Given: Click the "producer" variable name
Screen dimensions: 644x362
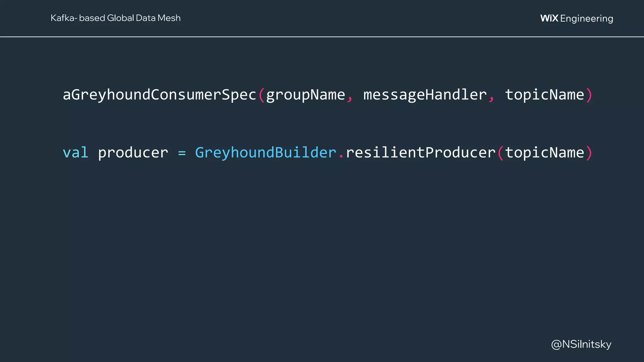Looking at the screenshot, I should (x=133, y=153).
